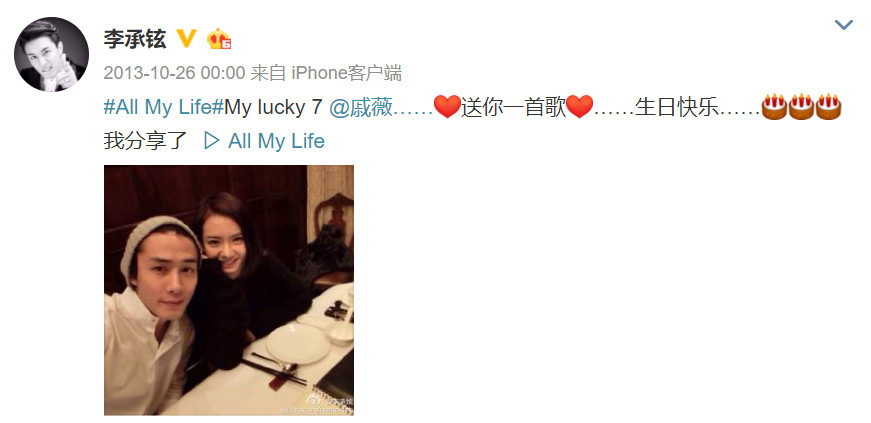
Task: Click the orange V verified badge
Action: (x=187, y=38)
